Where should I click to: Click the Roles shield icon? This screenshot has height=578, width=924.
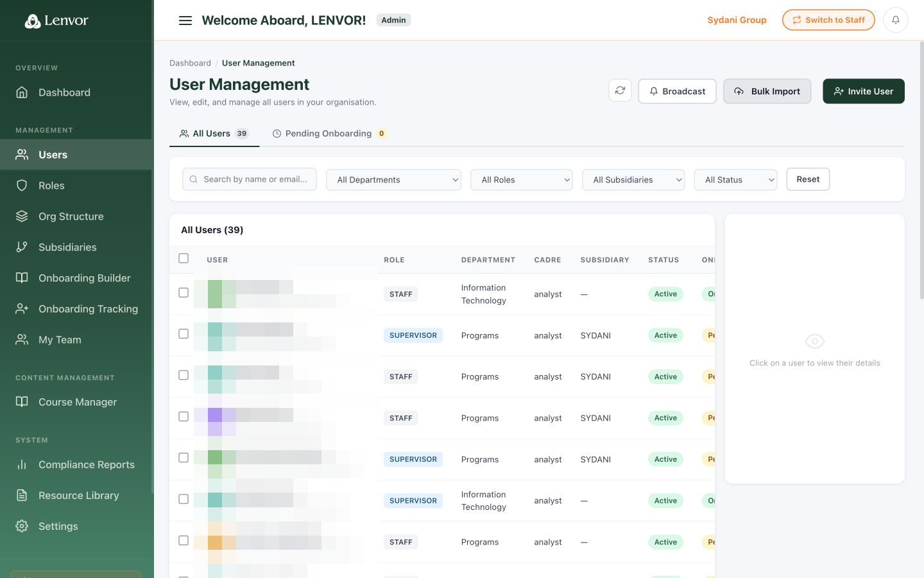22,186
